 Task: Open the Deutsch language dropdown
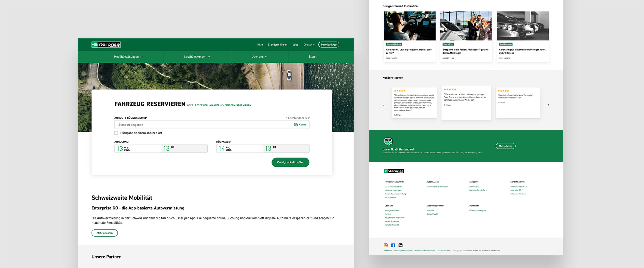tap(309, 45)
